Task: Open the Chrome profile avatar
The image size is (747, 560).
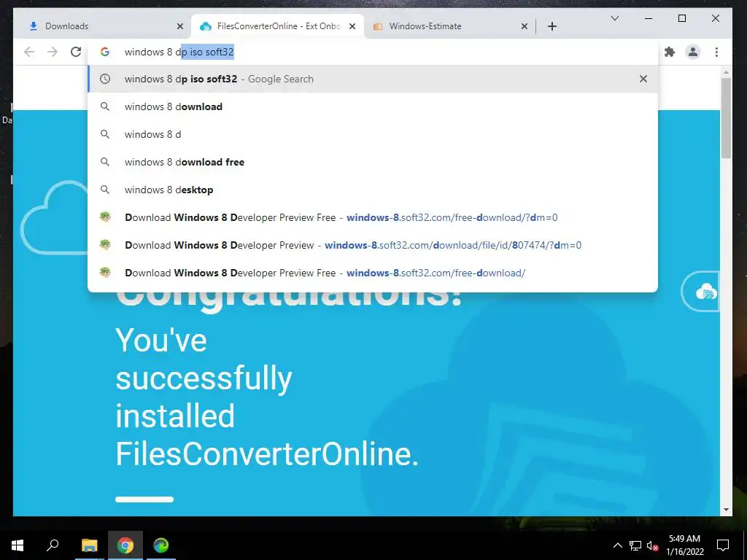Action: tap(693, 52)
